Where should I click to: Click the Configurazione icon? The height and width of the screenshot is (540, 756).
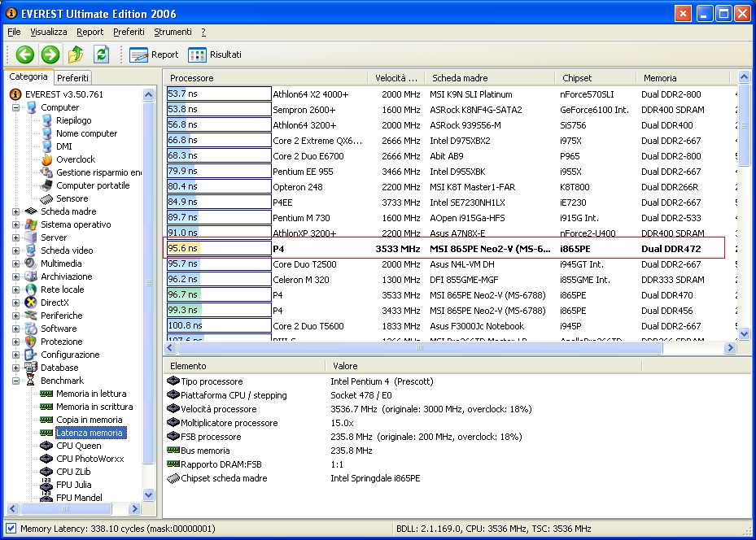[x=31, y=355]
